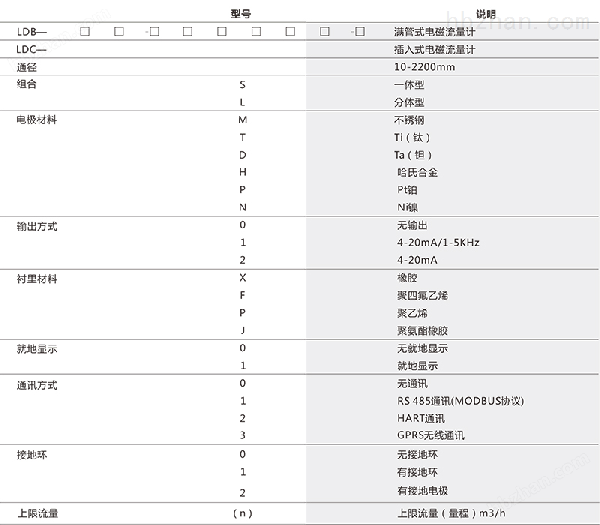Click the Ta（钽）description
Image resolution: width=600 pixels, height=525 pixels.
(413, 155)
